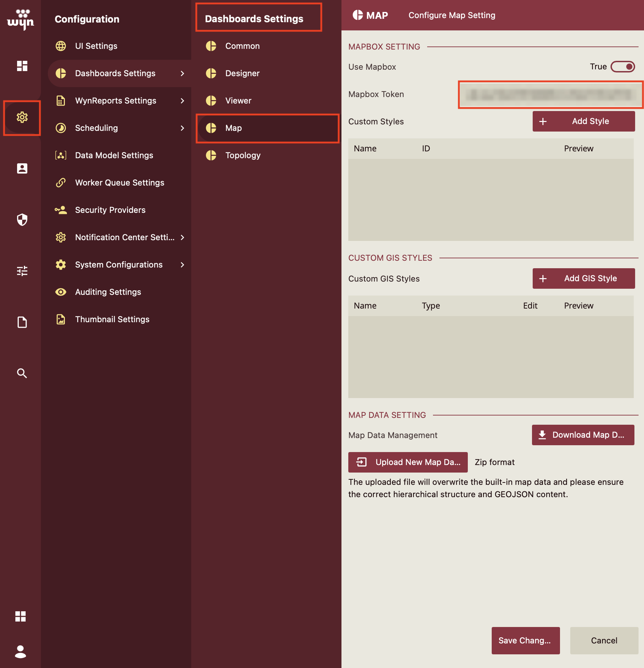The image size is (644, 668).
Task: Click the grid icon near the sidebar bottom
Action: [x=22, y=616]
